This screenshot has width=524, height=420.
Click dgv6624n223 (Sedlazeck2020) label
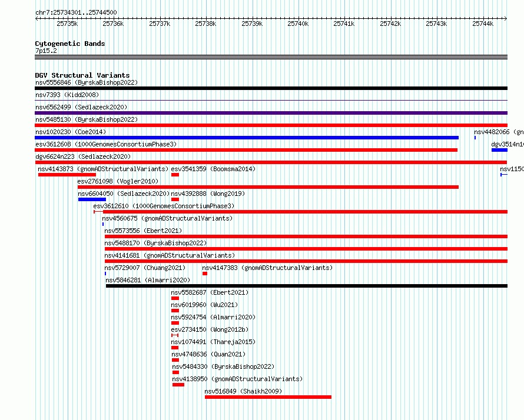point(83,156)
